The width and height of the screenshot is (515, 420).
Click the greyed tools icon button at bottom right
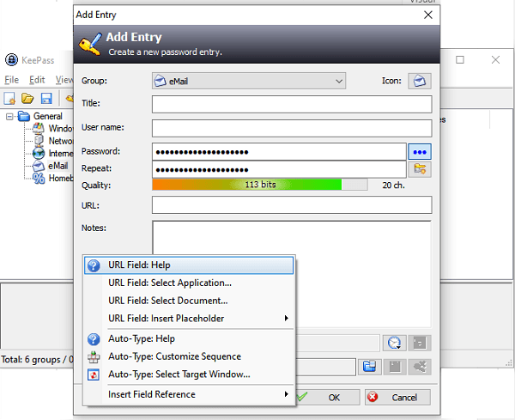420,367
